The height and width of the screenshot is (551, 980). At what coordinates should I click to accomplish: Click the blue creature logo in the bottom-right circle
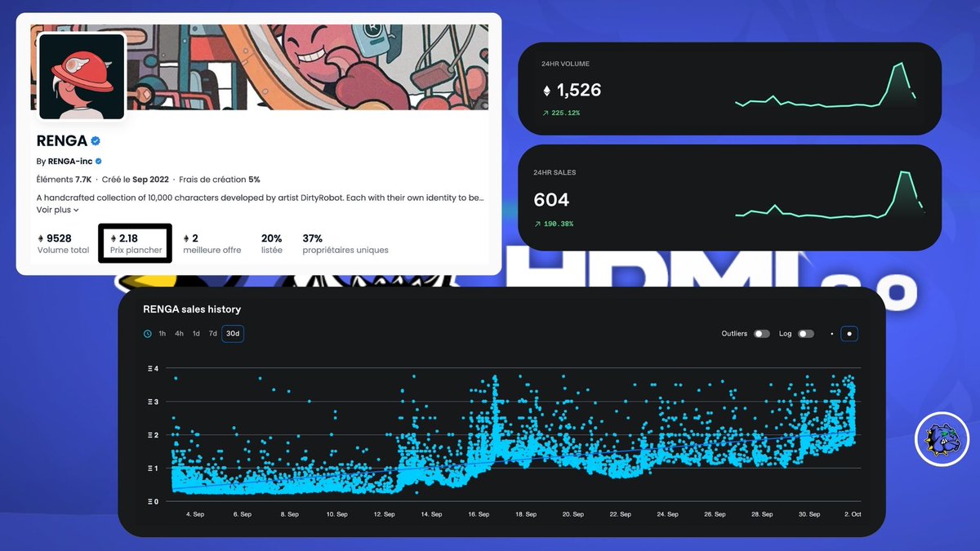[942, 439]
